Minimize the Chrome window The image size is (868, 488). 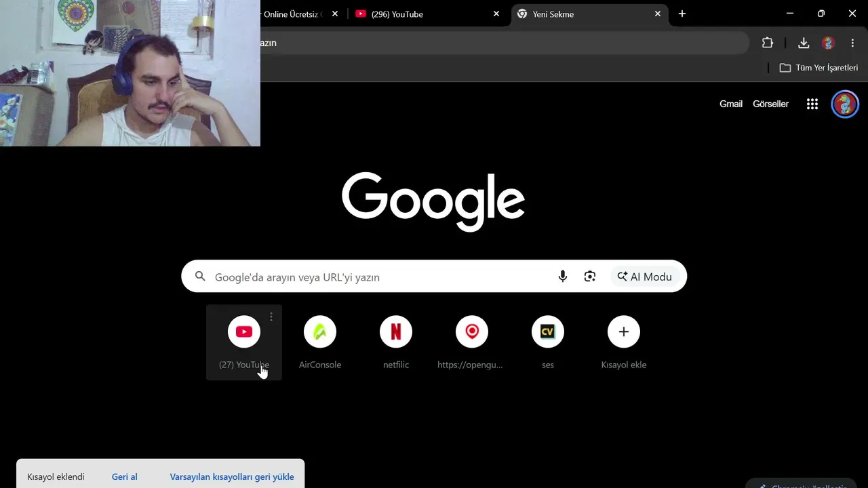[x=790, y=14]
